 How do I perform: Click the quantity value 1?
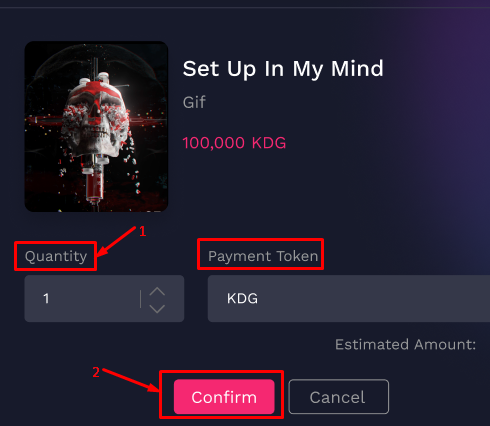46,298
